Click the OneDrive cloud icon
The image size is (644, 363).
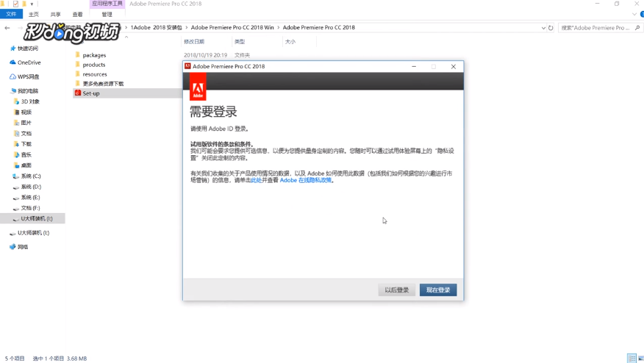pos(12,62)
